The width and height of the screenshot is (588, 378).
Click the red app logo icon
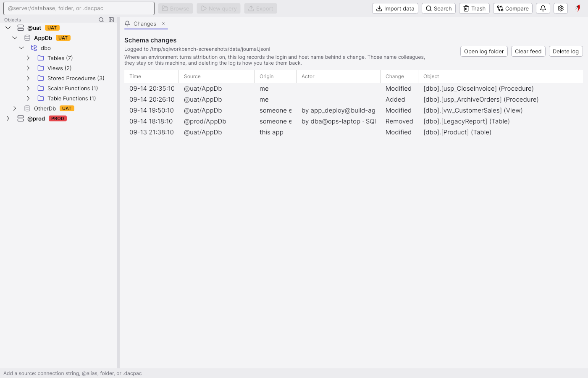(x=578, y=8)
